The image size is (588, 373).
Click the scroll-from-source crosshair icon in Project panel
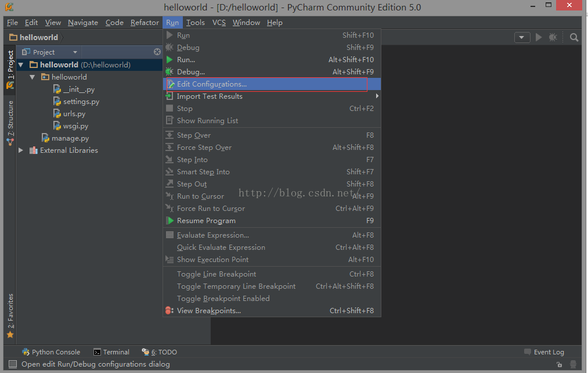[157, 52]
